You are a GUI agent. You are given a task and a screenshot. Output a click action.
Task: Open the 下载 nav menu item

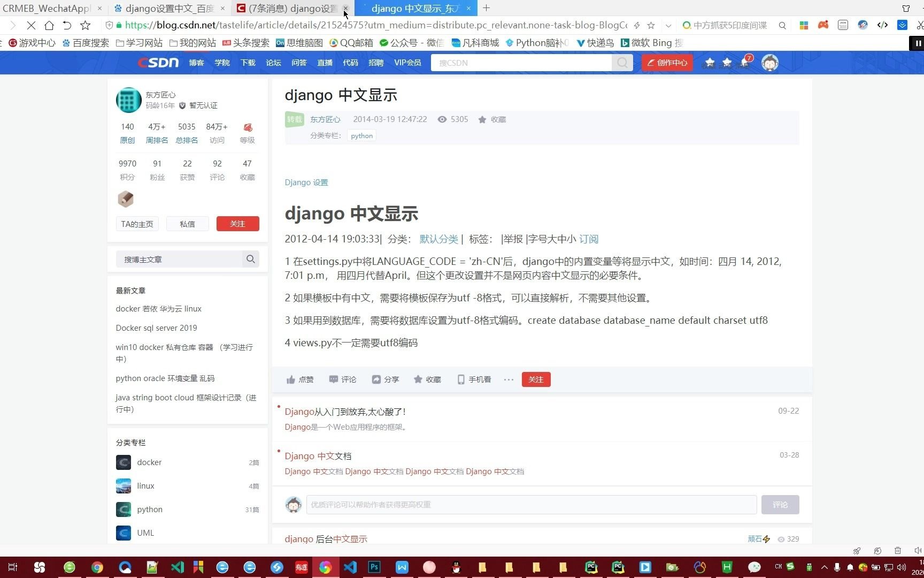[x=248, y=63]
